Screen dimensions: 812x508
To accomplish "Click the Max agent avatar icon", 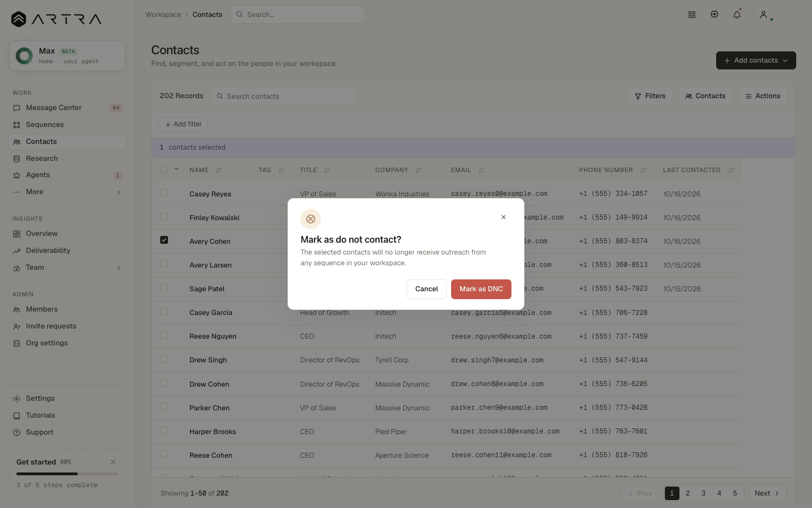I will coord(24,56).
